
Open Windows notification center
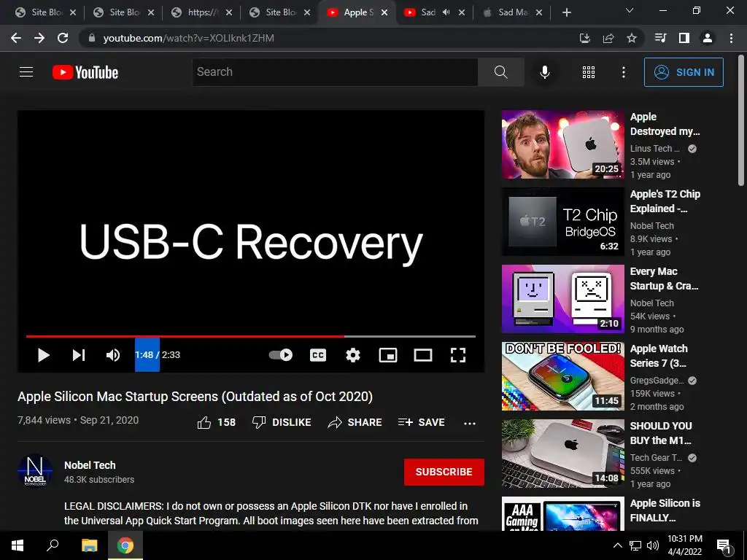(724, 546)
